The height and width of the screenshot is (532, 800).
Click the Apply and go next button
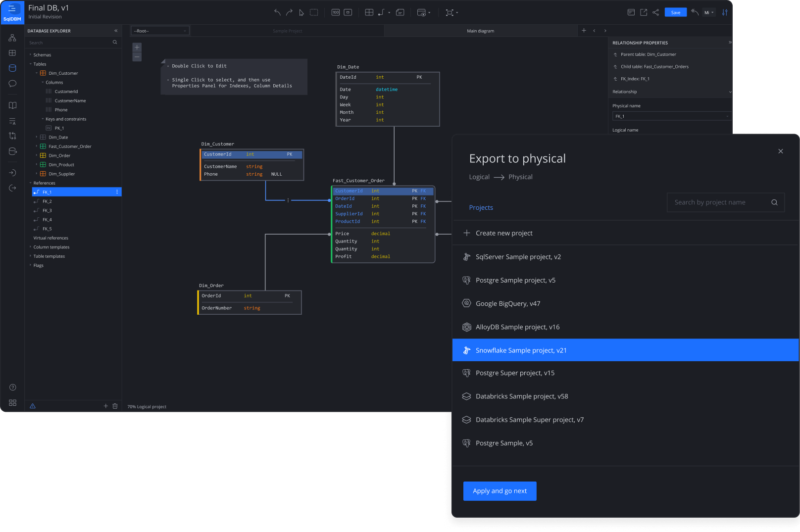tap(500, 491)
